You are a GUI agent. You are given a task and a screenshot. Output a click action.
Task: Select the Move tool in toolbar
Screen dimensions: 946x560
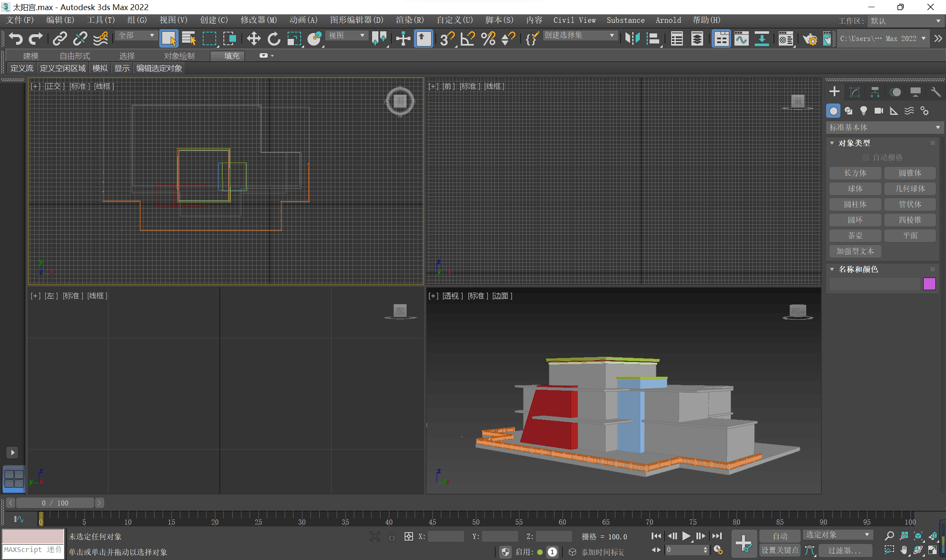[x=253, y=39]
